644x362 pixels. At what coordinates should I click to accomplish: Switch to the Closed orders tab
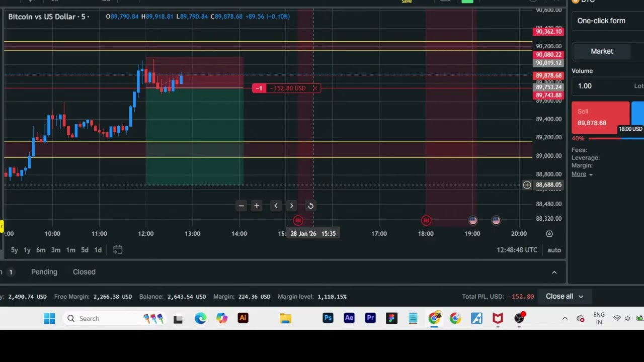[84, 272]
